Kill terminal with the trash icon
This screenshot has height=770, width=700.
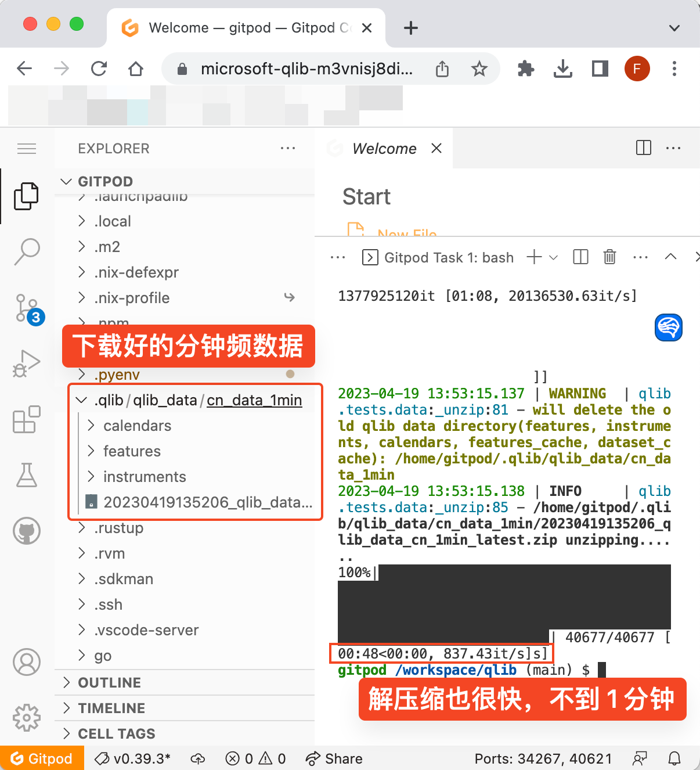coord(609,257)
